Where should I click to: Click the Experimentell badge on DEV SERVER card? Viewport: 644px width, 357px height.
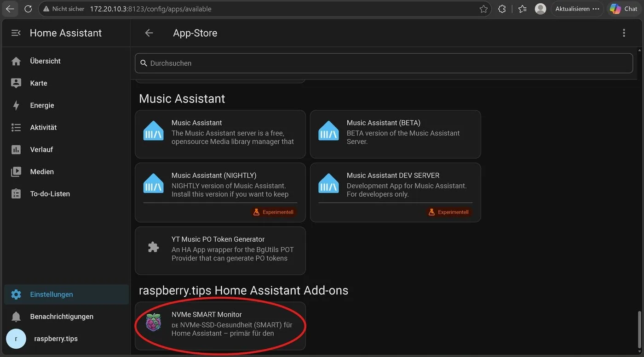point(448,212)
